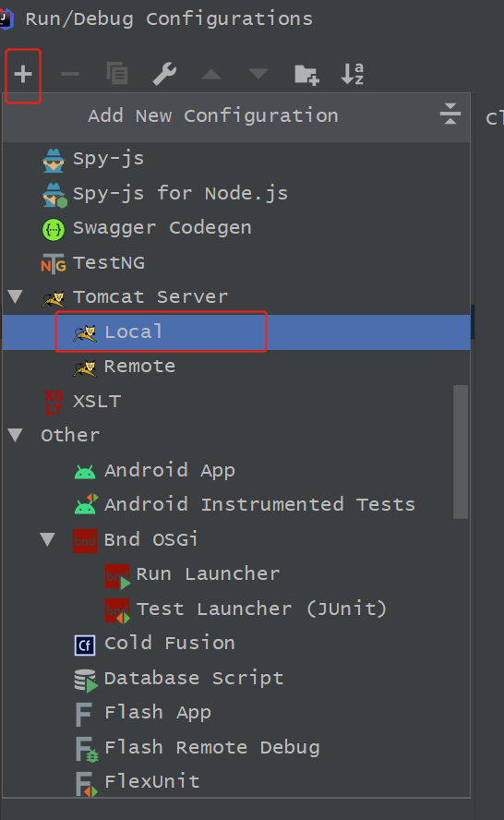Collapse the Tomcat Server tree node
Screen dimensions: 504x820
coord(16,296)
